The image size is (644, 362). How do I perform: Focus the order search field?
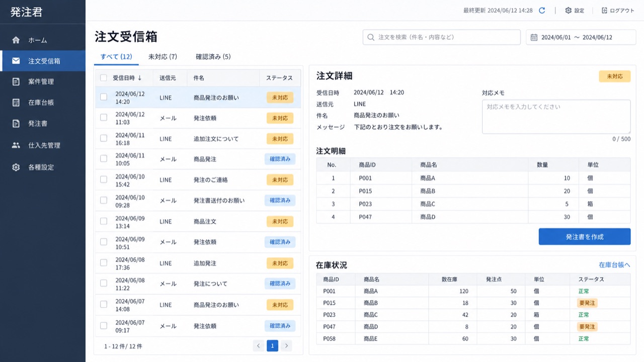point(442,37)
